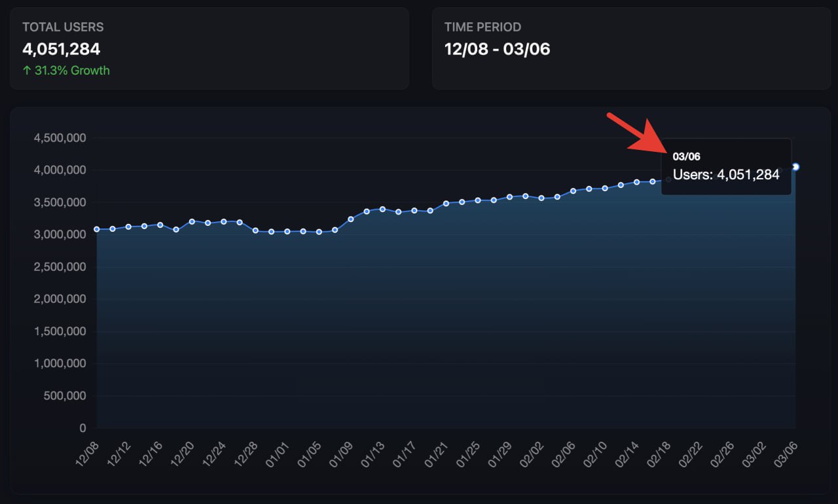
Task: Select the data point above 01/09
Action: coord(351,219)
